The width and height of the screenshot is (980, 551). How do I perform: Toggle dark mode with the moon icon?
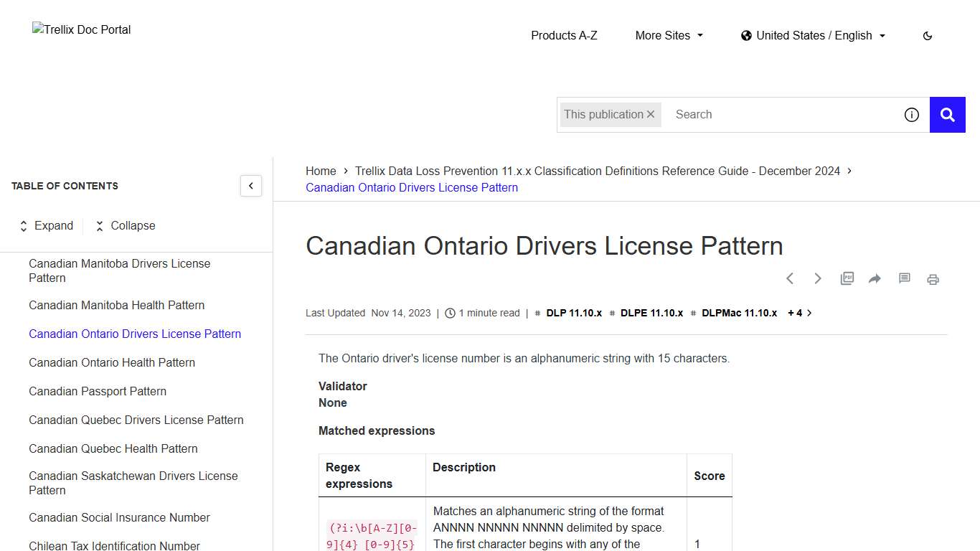pyautogui.click(x=927, y=35)
